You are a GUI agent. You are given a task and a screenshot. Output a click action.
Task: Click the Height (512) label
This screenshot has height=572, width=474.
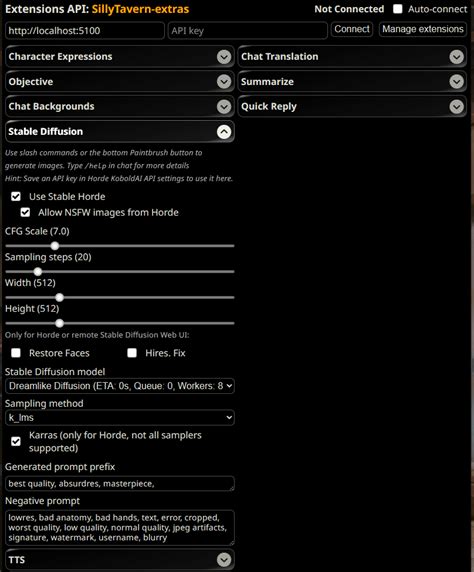(x=32, y=309)
